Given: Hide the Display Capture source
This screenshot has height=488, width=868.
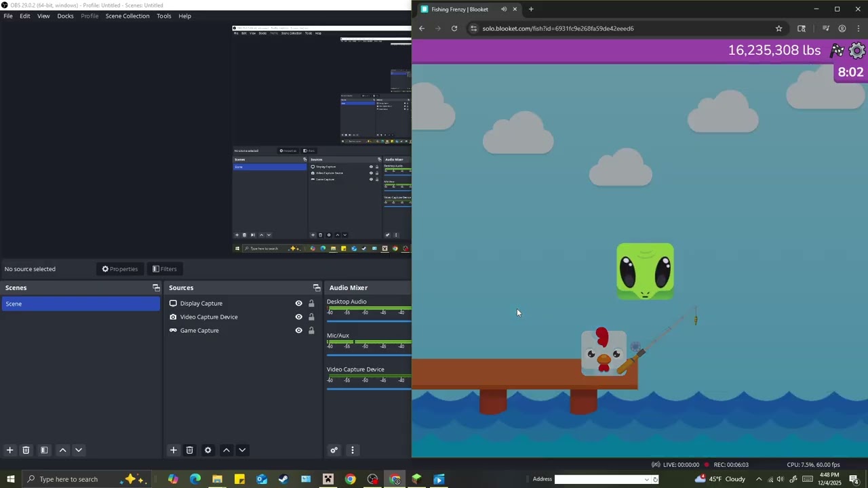Looking at the screenshot, I should 298,304.
